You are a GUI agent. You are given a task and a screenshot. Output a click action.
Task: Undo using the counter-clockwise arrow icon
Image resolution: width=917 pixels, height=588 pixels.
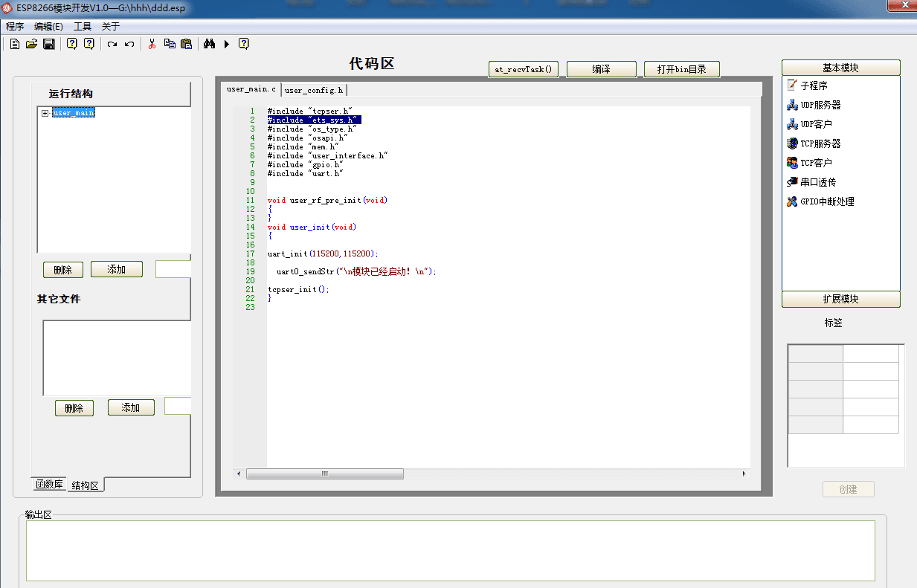coord(129,44)
